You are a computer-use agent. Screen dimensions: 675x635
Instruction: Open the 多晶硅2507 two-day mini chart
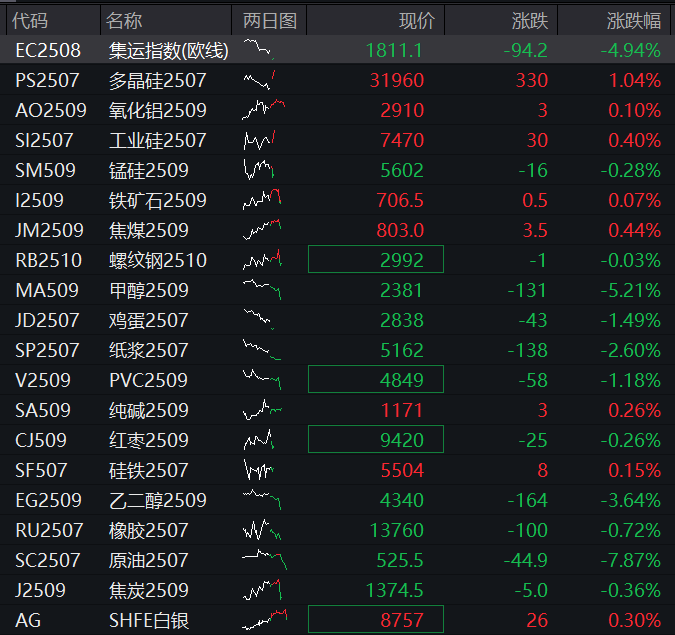(261, 80)
